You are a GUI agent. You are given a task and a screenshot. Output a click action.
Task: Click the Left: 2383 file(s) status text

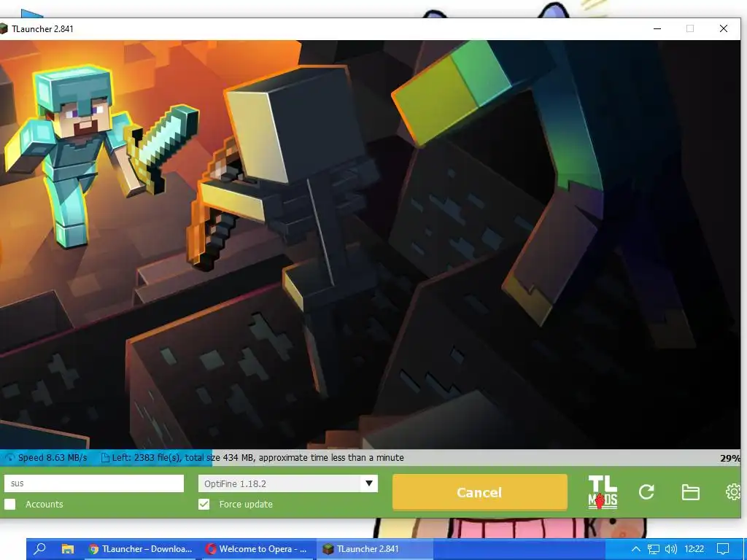[258, 458]
